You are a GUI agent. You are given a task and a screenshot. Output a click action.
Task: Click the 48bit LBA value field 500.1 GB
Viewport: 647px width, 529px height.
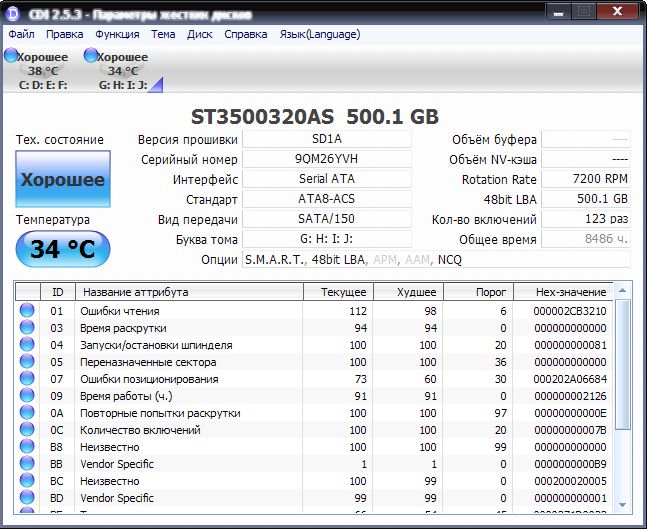click(586, 199)
